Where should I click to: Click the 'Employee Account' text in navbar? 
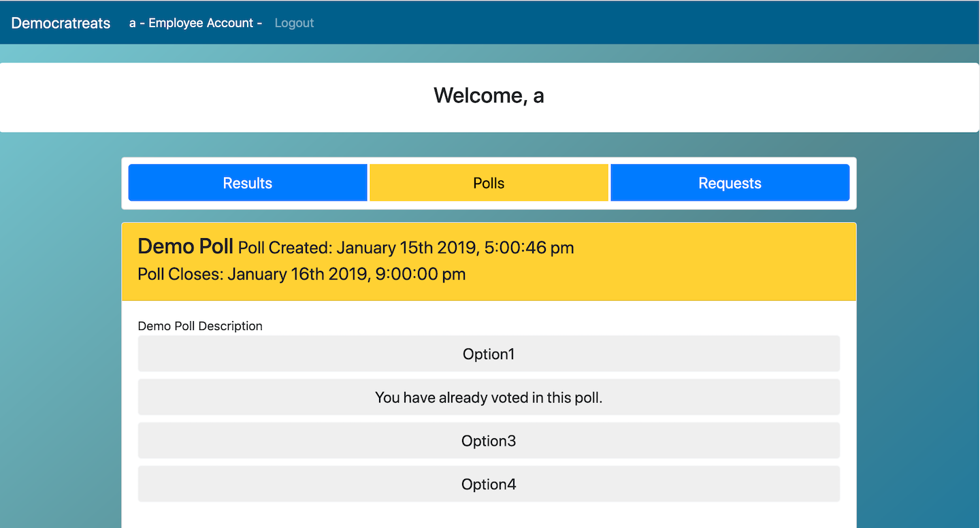(x=201, y=23)
